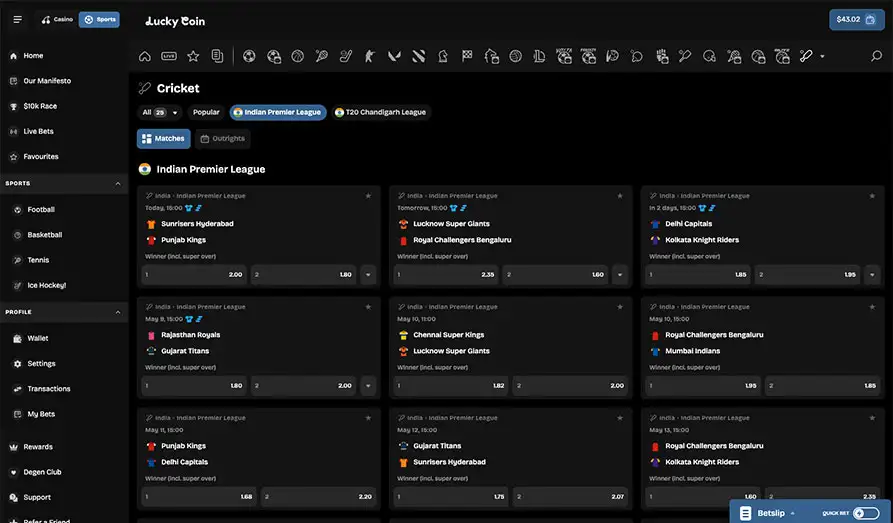Click the Rewards crown icon in sidebar
Viewport: 893px width, 523px height.
(14, 447)
